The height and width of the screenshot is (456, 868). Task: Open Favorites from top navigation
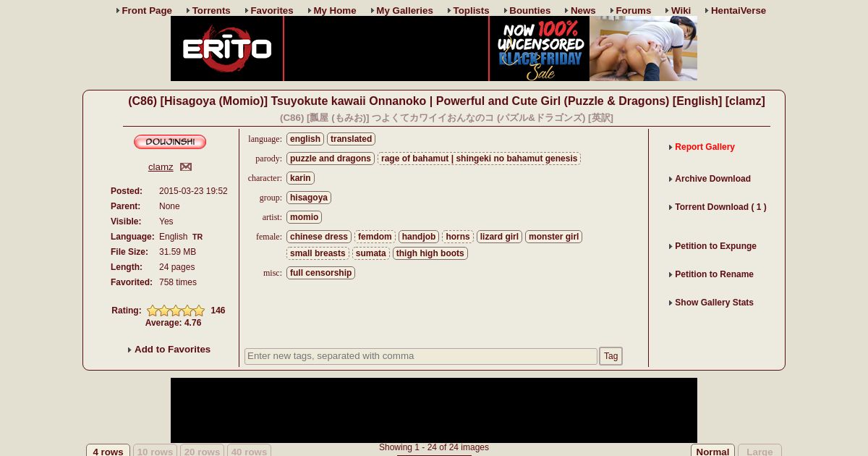(272, 10)
